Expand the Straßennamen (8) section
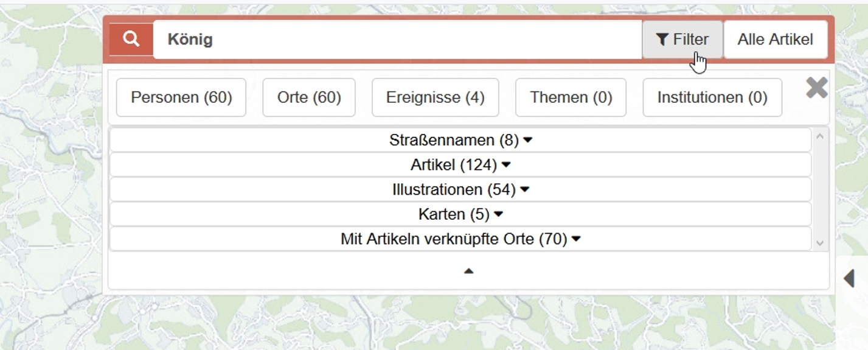 (x=460, y=140)
